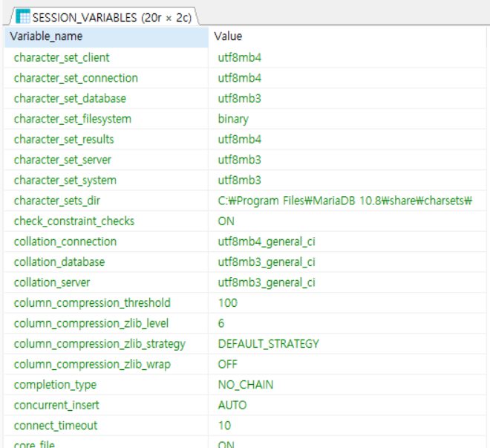The image size is (490, 448).
Task: Select the character_set_client cell
Action: pos(106,58)
